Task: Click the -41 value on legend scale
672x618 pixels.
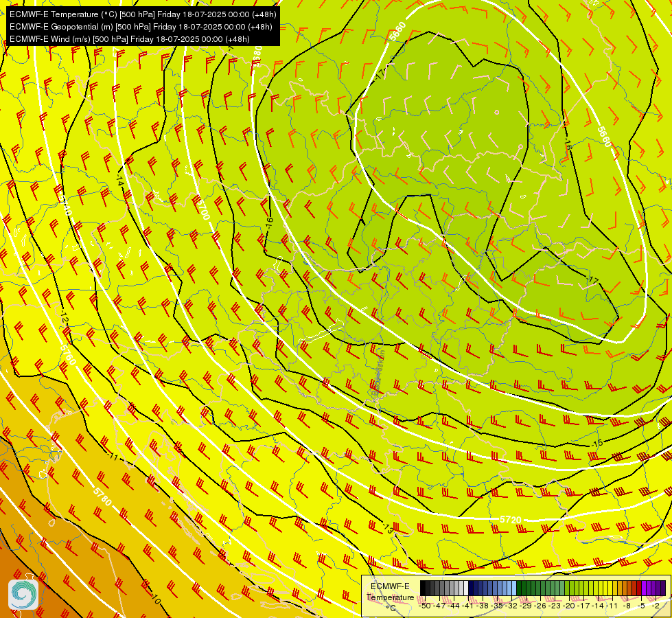Action: [467, 606]
